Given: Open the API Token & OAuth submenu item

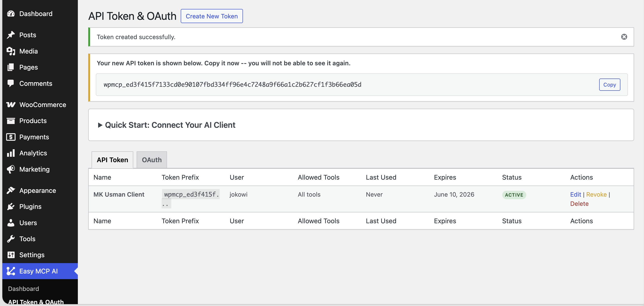Looking at the screenshot, I should [x=36, y=302].
